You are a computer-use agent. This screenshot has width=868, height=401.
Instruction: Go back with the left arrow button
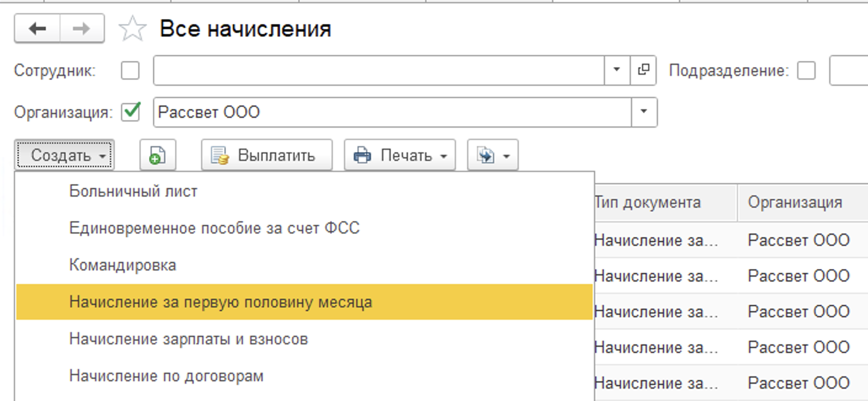[38, 29]
